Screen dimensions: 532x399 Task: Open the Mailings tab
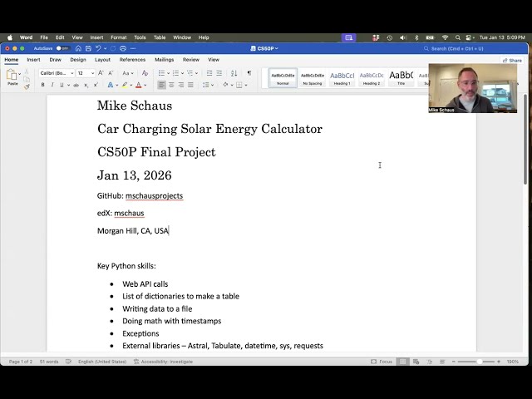click(x=165, y=60)
